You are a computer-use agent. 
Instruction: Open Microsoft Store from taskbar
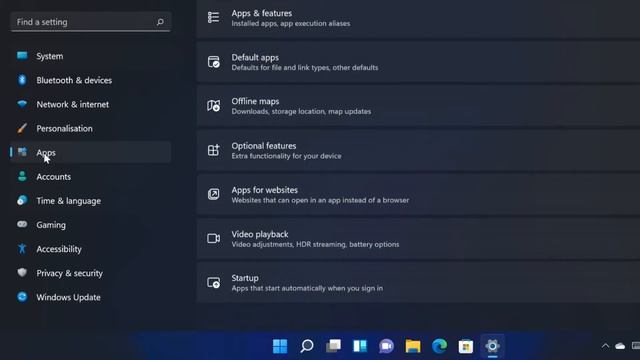pos(466,346)
